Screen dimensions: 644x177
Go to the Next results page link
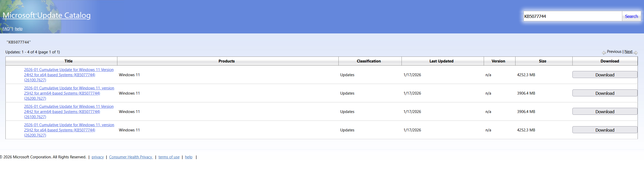(x=628, y=52)
